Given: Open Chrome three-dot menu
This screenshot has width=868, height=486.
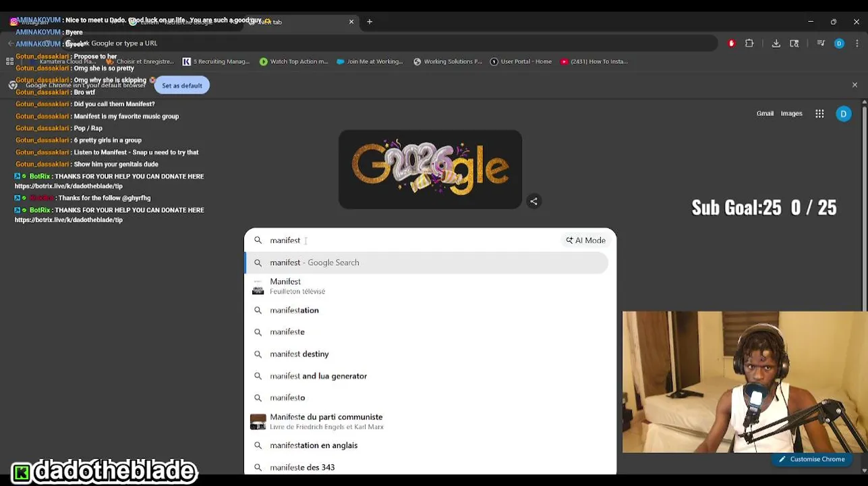Looking at the screenshot, I should coord(857,43).
